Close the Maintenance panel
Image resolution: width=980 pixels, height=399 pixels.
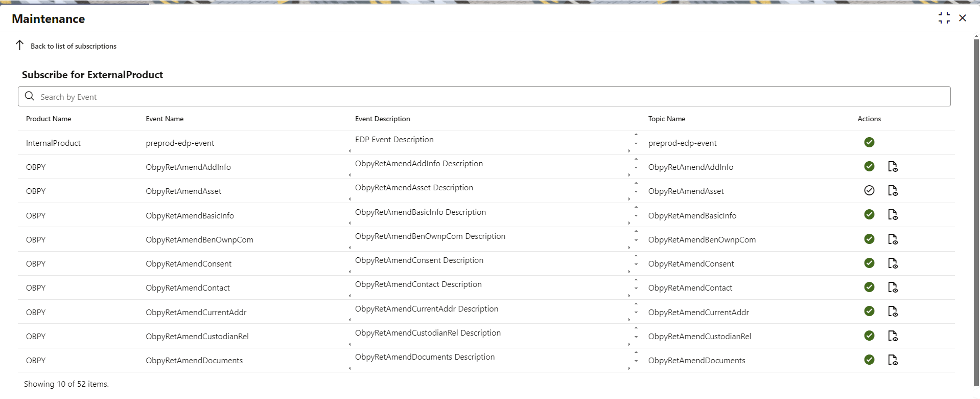click(x=963, y=18)
